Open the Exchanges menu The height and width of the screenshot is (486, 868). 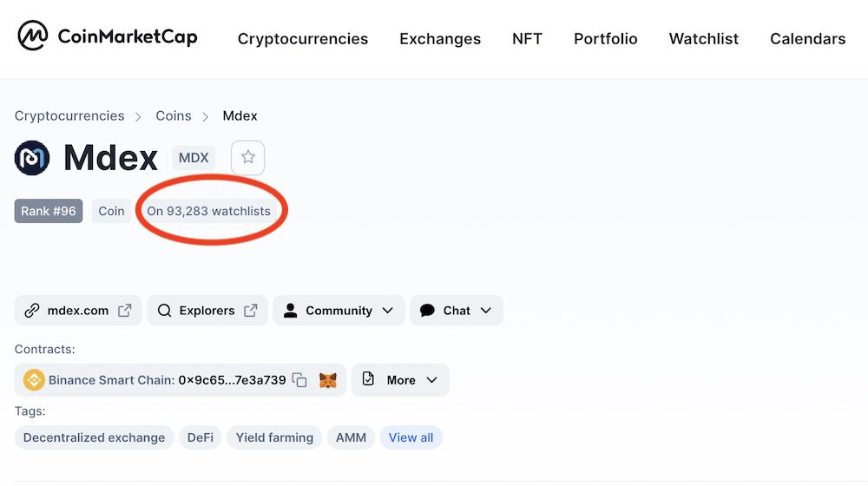tap(440, 39)
